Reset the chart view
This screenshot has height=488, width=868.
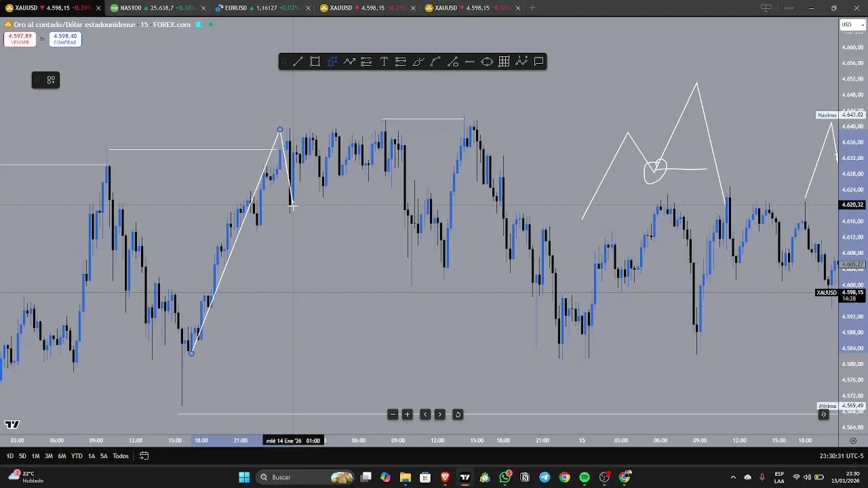458,414
